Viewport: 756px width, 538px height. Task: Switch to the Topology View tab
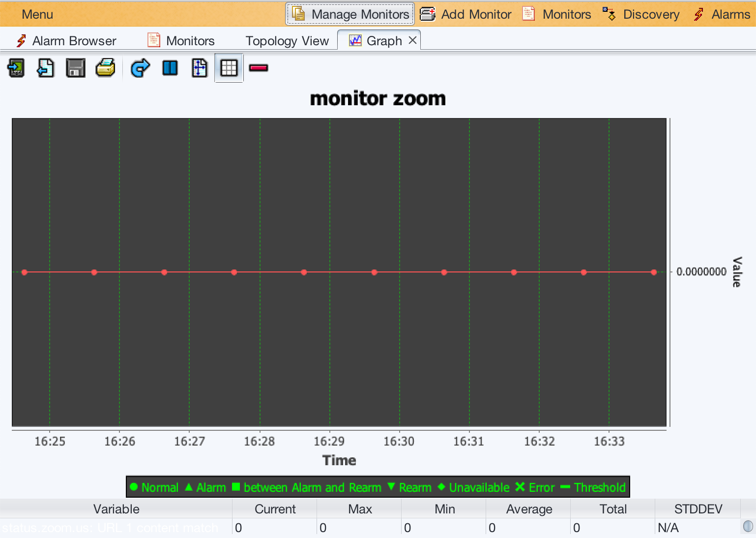(287, 41)
